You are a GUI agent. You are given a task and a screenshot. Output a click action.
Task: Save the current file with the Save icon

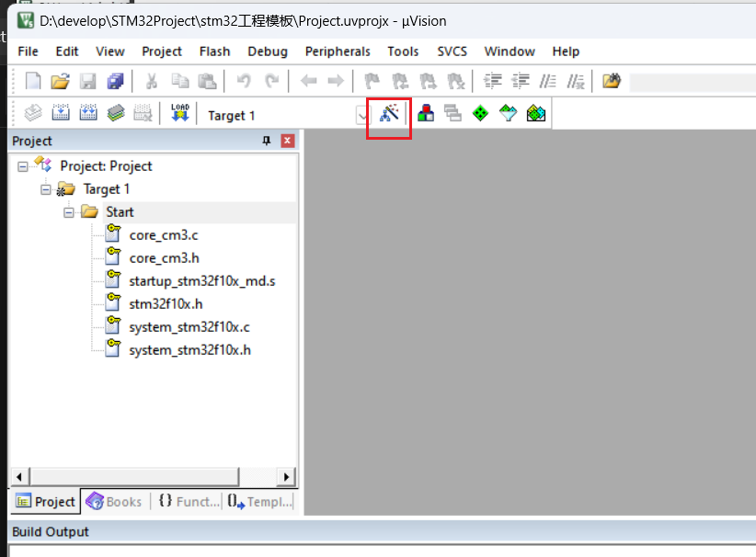point(87,81)
